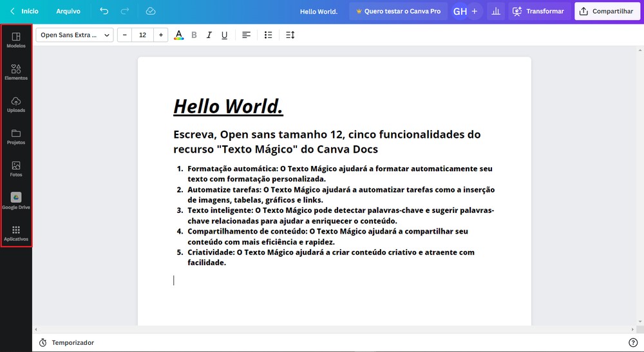Click the Hello World. document title field
The image size is (644, 352).
point(319,12)
